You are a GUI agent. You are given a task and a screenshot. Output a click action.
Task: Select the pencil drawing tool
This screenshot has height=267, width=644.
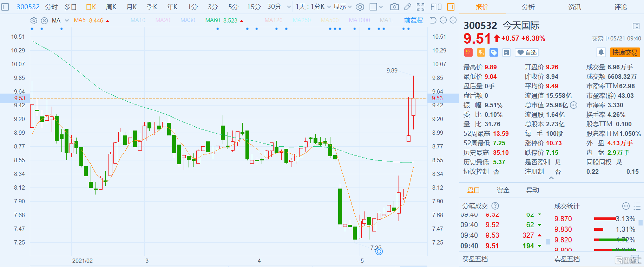407,7
